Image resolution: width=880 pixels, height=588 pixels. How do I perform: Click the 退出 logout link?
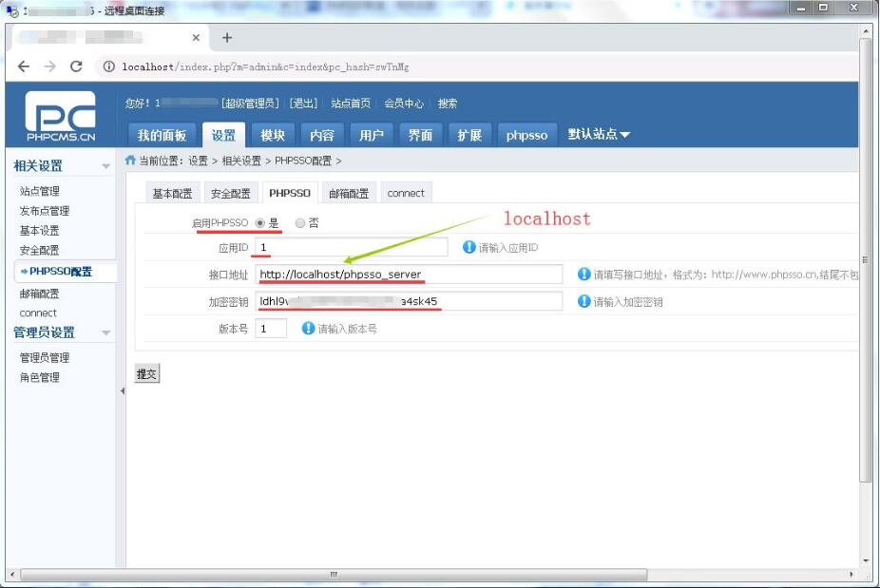303,104
